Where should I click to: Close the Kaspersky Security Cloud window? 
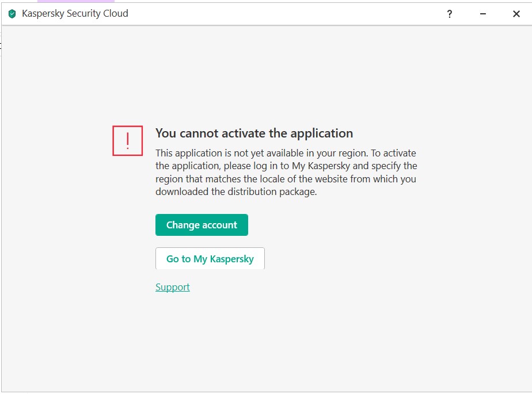pyautogui.click(x=516, y=14)
